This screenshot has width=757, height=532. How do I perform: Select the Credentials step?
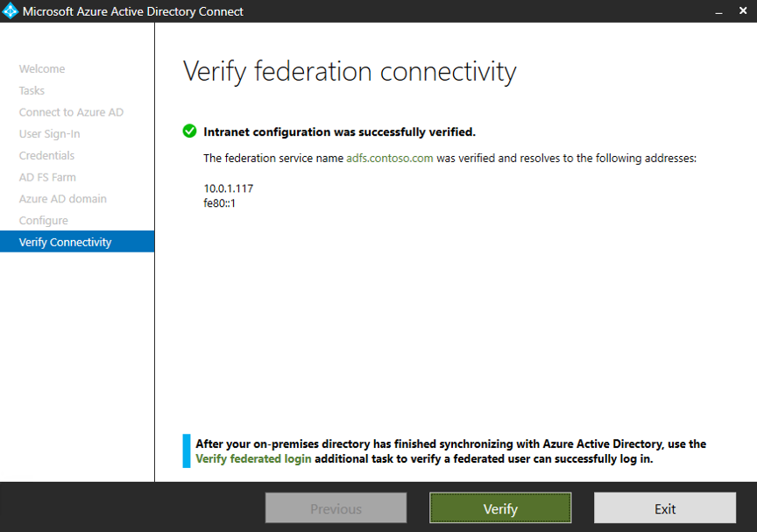46,155
